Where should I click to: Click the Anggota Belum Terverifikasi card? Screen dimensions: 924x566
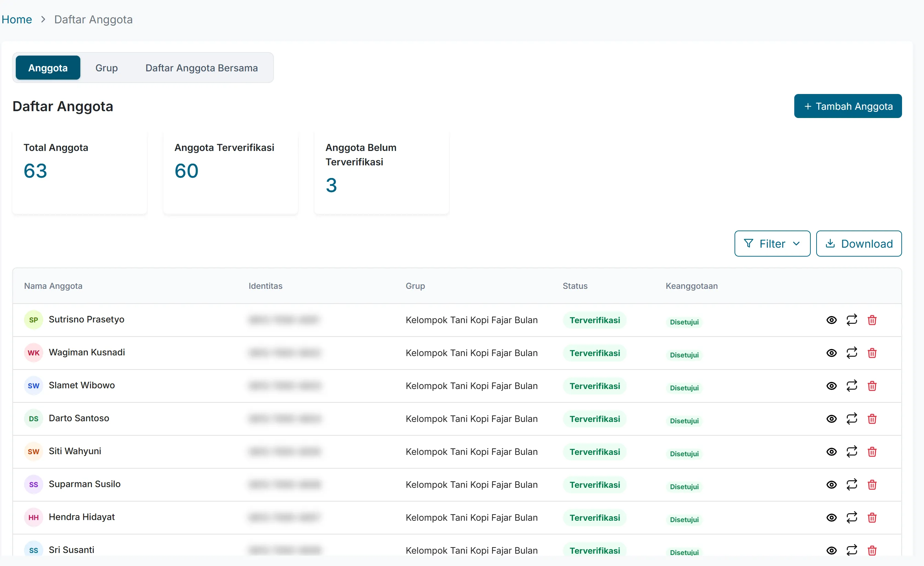[x=381, y=173]
